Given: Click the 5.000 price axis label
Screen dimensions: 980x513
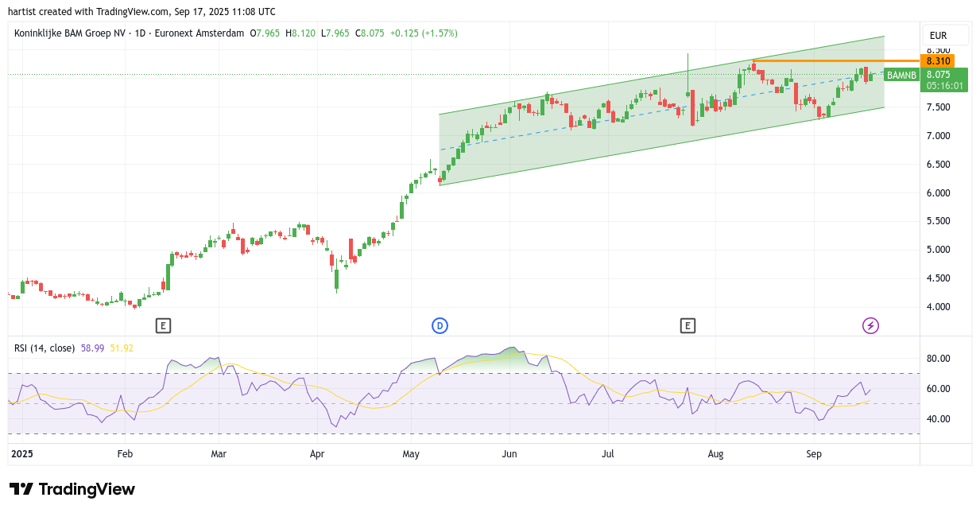Looking at the screenshot, I should (x=939, y=250).
